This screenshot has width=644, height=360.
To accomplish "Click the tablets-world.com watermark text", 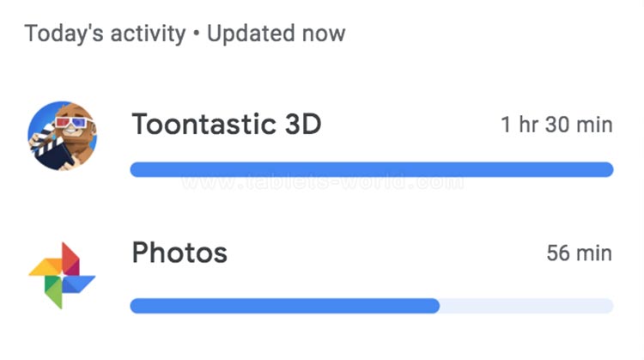I will click(x=322, y=182).
